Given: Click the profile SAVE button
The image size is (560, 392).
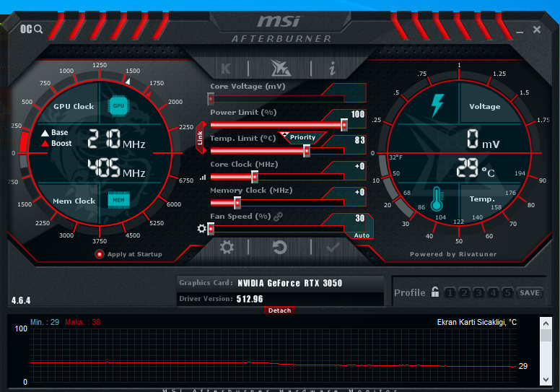Looking at the screenshot, I should pos(529,292).
